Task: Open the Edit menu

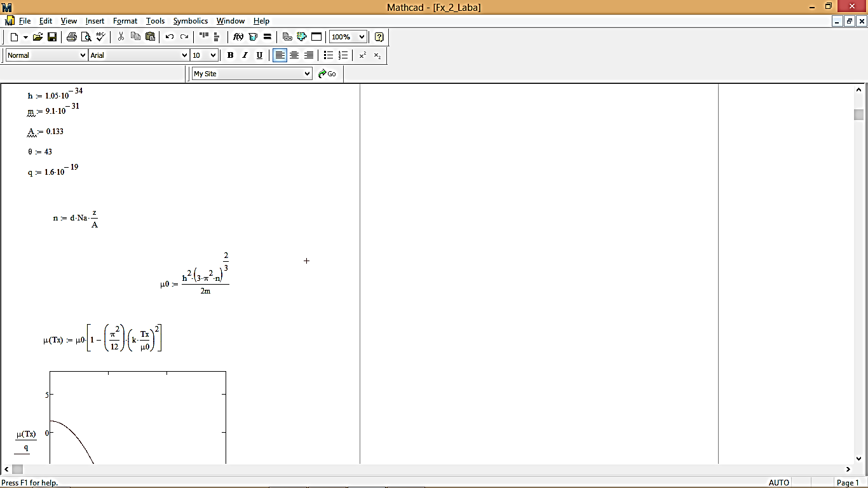Action: point(46,21)
